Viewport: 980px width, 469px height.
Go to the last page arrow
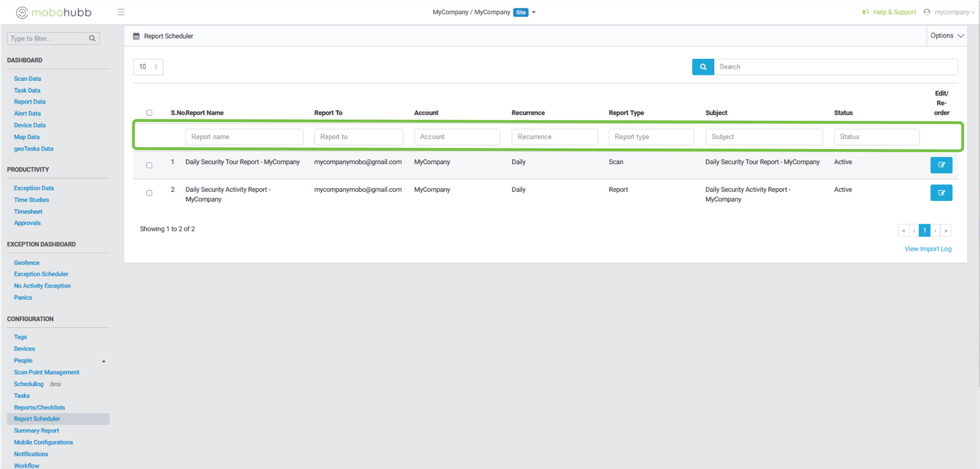[x=946, y=231]
